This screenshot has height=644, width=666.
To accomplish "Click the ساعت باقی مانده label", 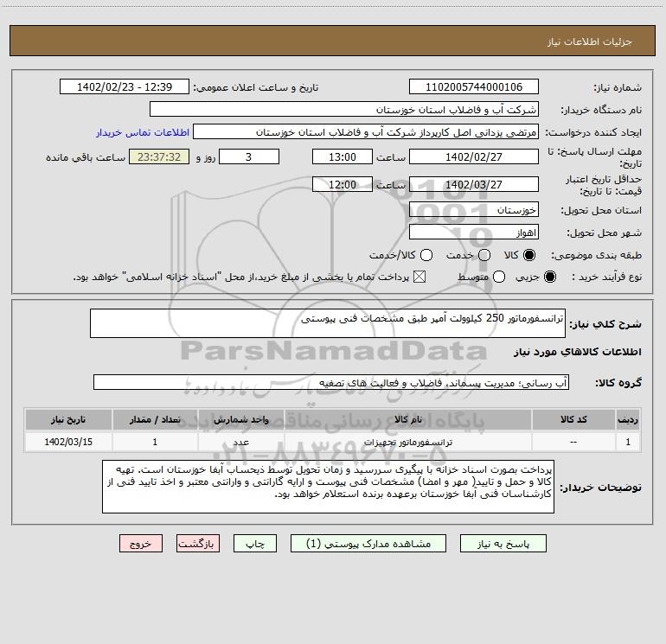I will point(86,157).
